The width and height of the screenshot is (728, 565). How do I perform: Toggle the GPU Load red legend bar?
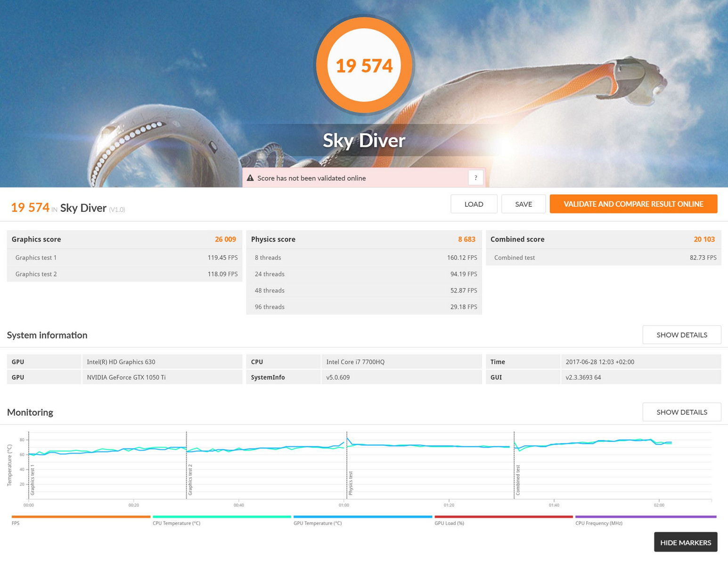tap(504, 517)
